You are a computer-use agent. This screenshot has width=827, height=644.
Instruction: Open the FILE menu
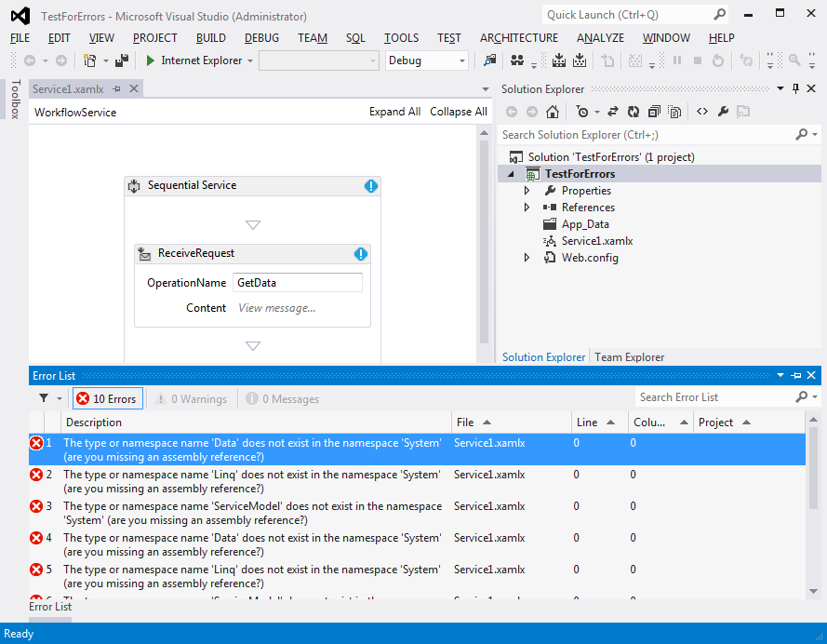20,38
